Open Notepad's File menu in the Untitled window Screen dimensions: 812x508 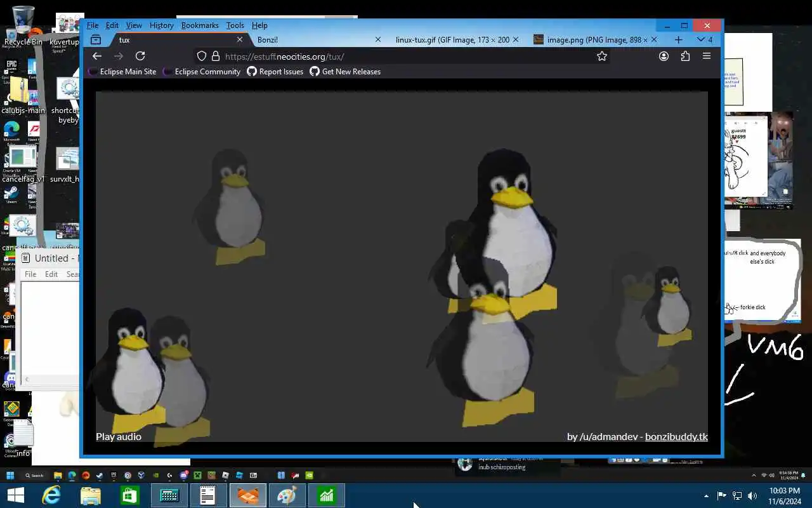point(30,274)
